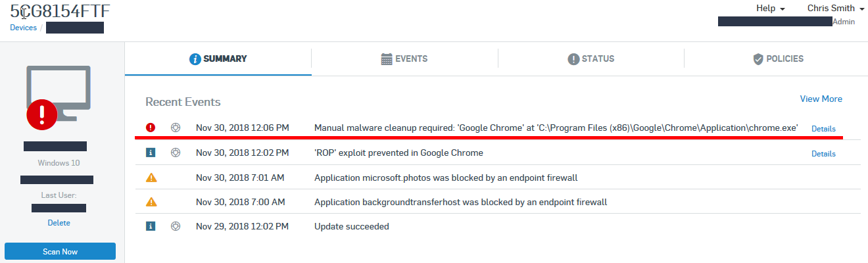Click the blue info icon next to Update succeeded
The height and width of the screenshot is (263, 868).
point(151,226)
